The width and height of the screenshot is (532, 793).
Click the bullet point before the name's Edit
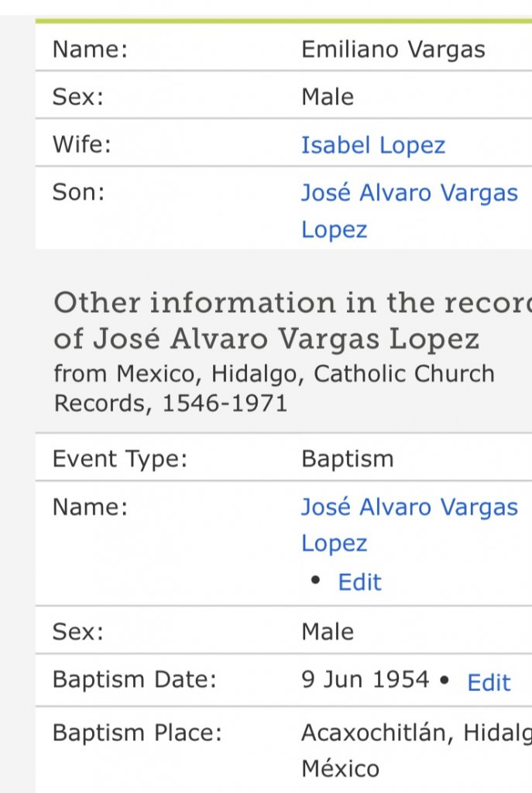tap(315, 582)
